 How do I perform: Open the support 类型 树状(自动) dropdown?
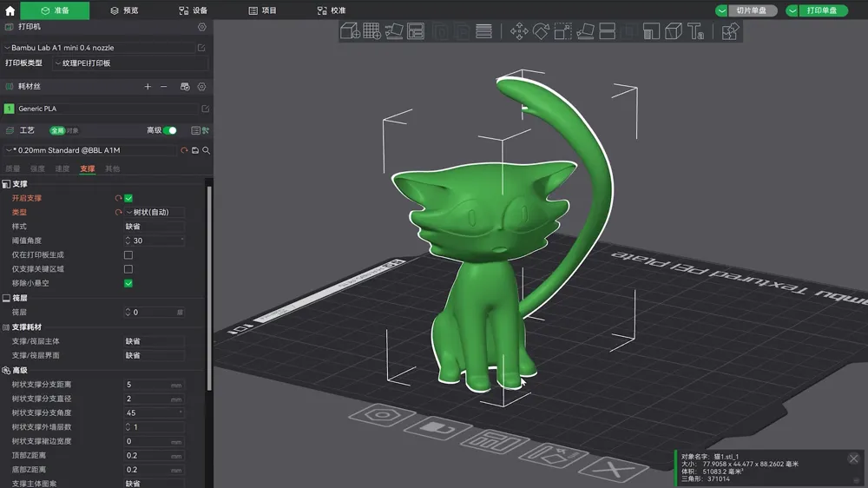[155, 212]
